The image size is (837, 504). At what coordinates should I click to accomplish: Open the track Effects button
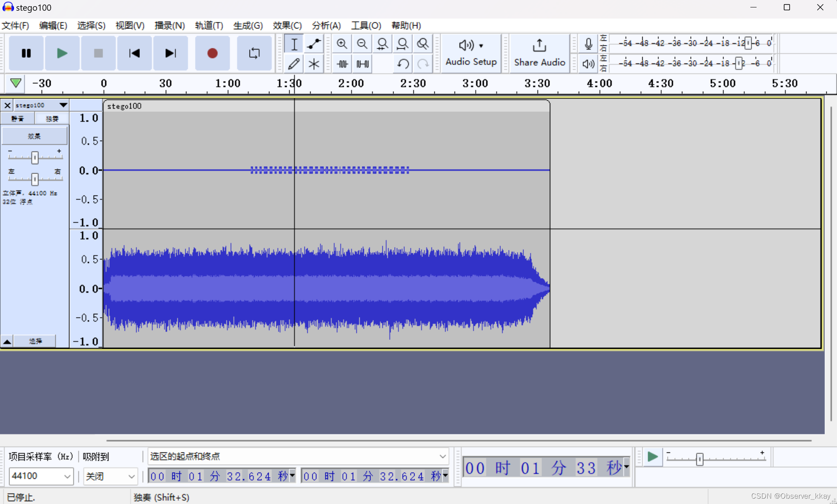35,136
